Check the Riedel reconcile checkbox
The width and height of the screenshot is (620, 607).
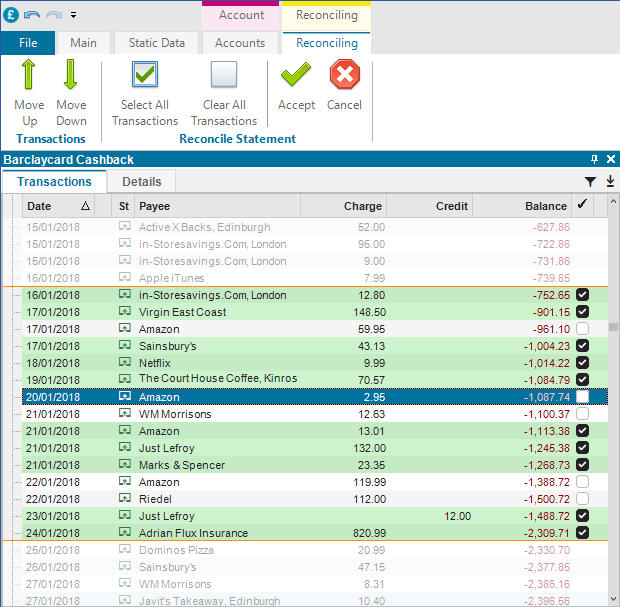pos(582,499)
